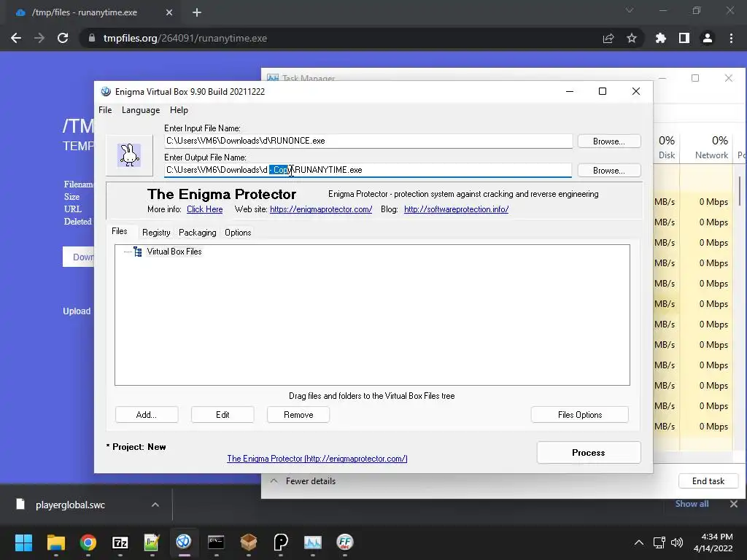This screenshot has width=747, height=560.
Task: Close the Chrome downloads bar
Action: pyautogui.click(x=734, y=504)
